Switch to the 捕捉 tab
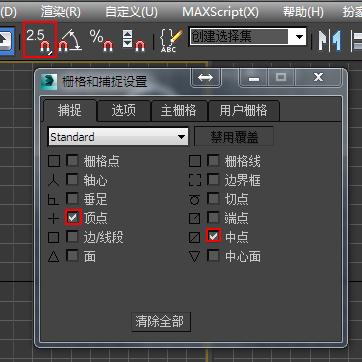362x362 pixels. 70,110
